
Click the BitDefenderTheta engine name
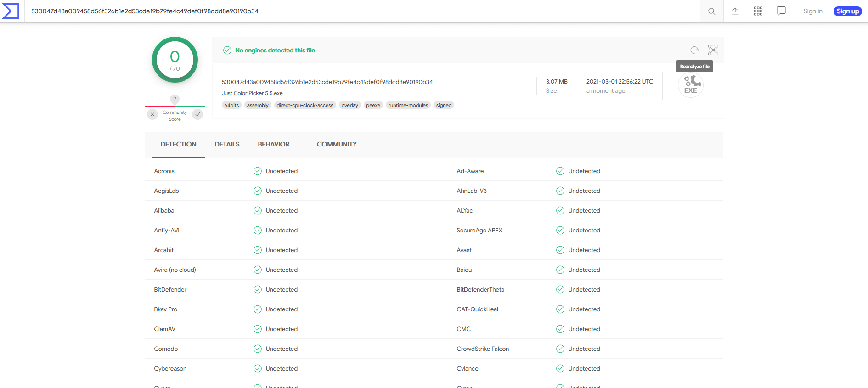(x=480, y=290)
